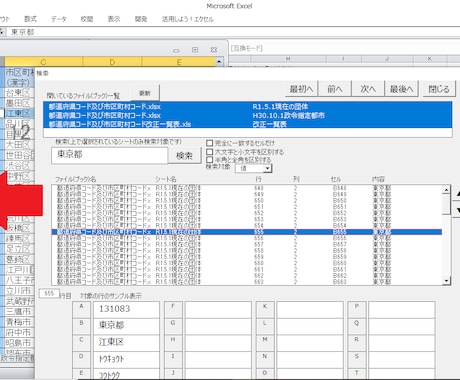The width and height of the screenshot is (460, 380).
Task: Select result row for cell B660
Action: coord(247,263)
